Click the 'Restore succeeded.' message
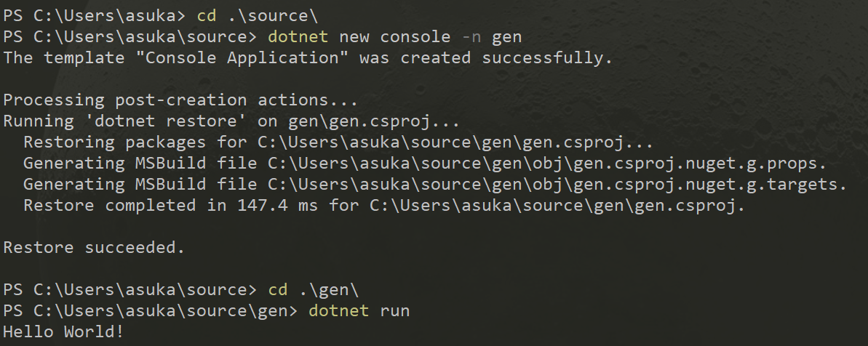This screenshot has width=868, height=346. [x=94, y=248]
